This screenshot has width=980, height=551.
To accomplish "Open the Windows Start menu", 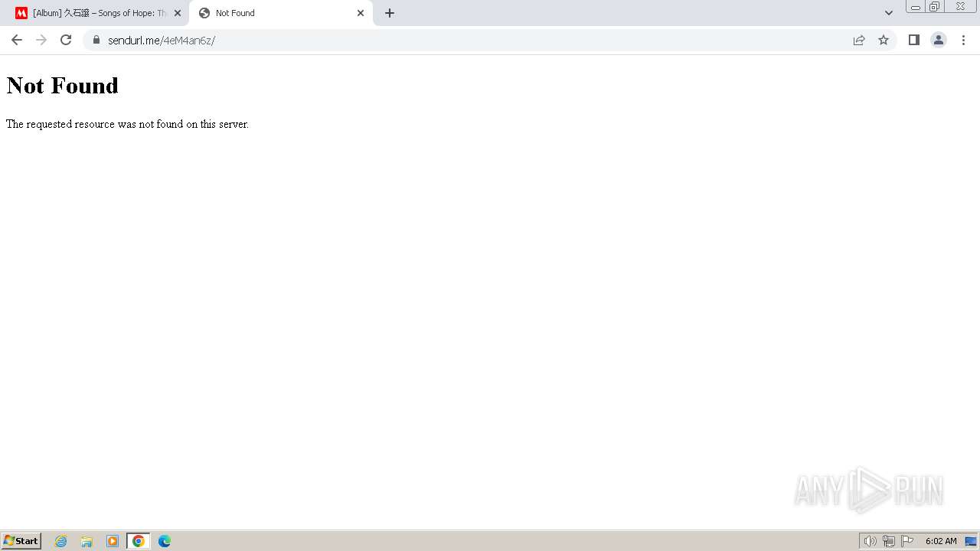I will pos(21,541).
